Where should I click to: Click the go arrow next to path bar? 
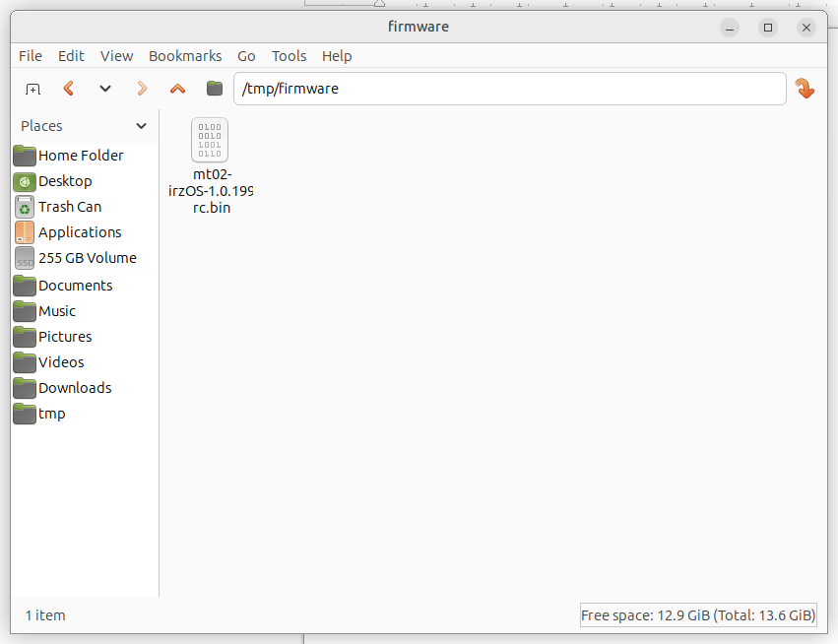(805, 89)
